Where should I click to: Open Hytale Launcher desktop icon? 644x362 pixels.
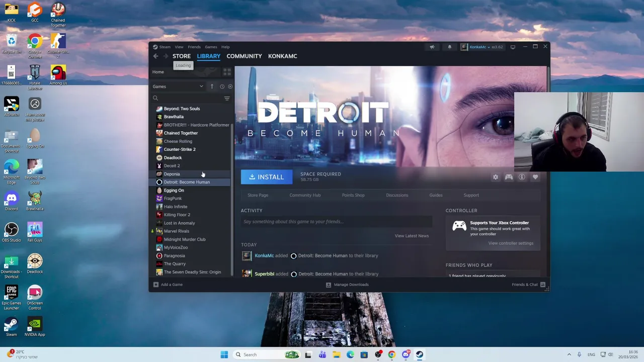point(35,77)
